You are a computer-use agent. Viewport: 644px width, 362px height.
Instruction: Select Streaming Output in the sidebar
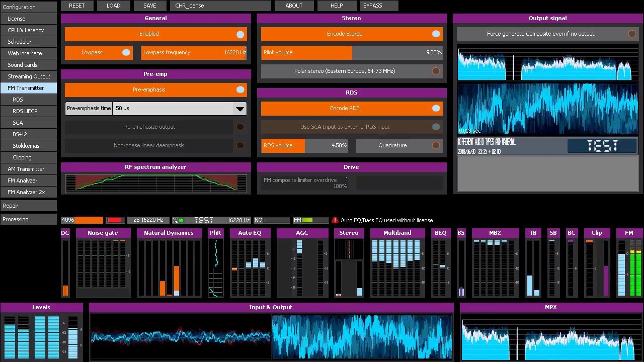click(29, 76)
